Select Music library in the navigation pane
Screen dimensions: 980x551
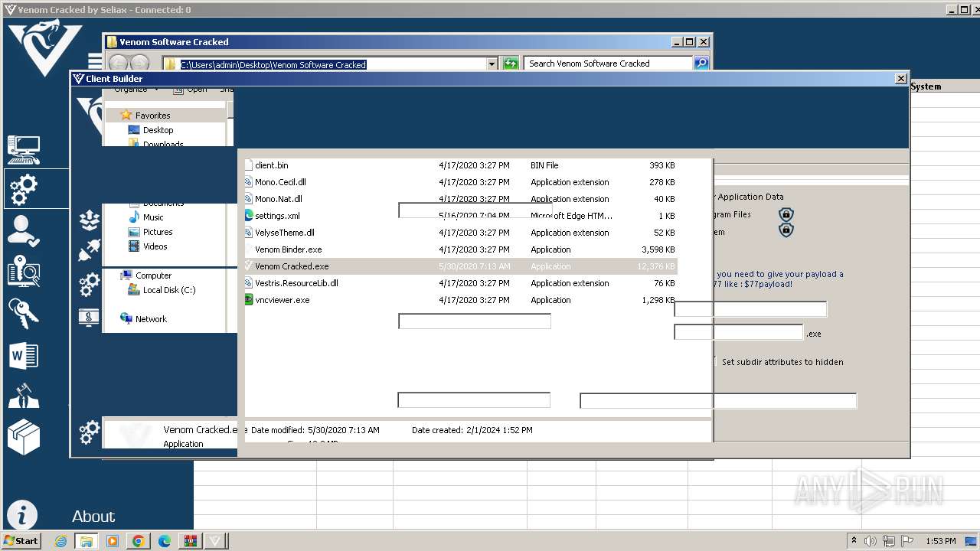tap(153, 217)
